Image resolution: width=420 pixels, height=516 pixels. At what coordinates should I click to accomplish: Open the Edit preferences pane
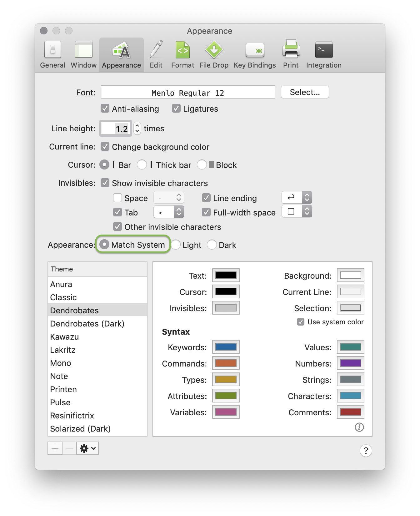(x=156, y=55)
